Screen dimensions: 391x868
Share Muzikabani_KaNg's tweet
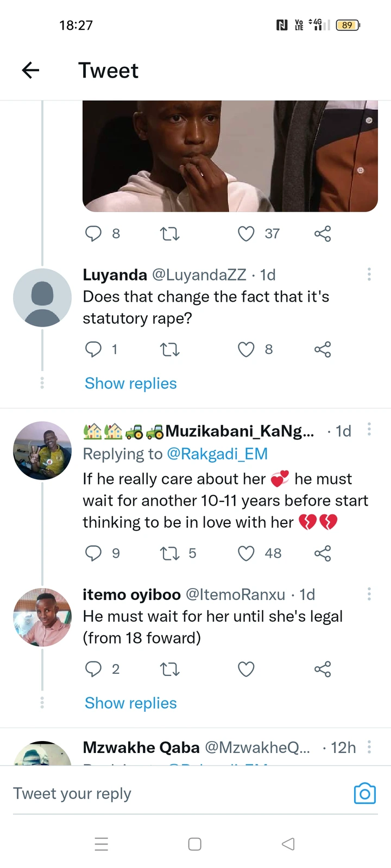[x=323, y=553]
